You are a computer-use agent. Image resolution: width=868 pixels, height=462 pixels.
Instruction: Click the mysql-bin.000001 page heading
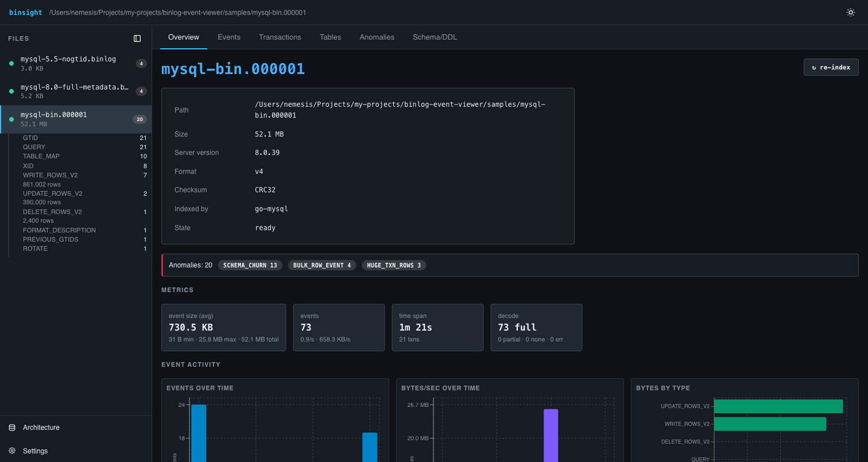(x=233, y=69)
